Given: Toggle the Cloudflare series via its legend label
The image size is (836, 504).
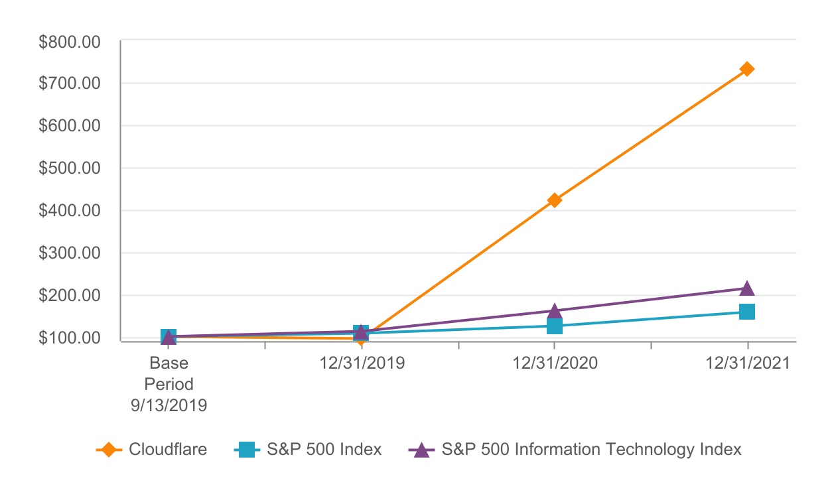Looking at the screenshot, I should point(168,450).
